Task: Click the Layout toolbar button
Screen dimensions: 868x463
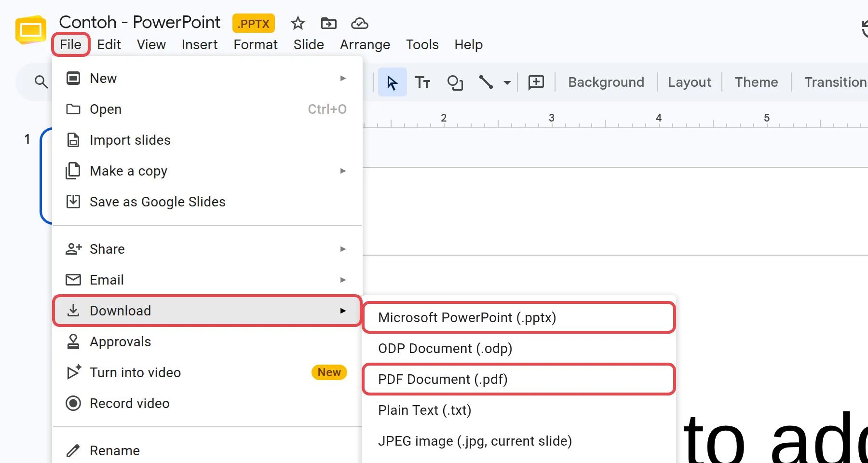Action: [x=690, y=82]
